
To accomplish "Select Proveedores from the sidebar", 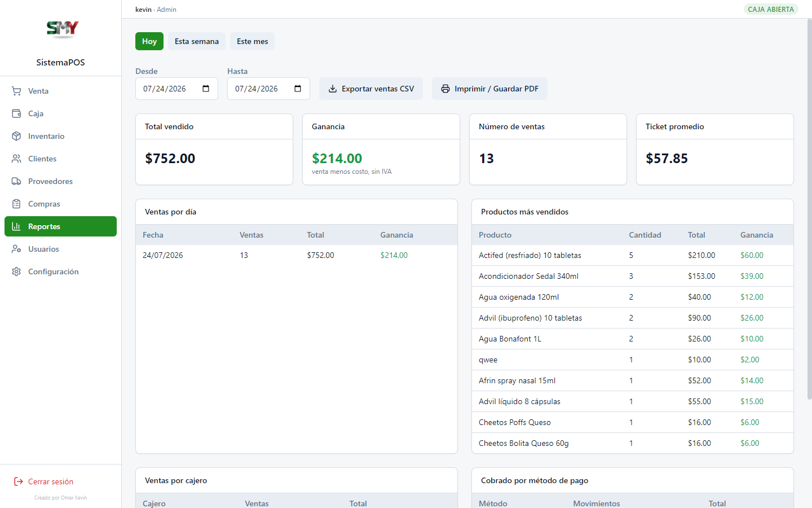I will (60, 181).
